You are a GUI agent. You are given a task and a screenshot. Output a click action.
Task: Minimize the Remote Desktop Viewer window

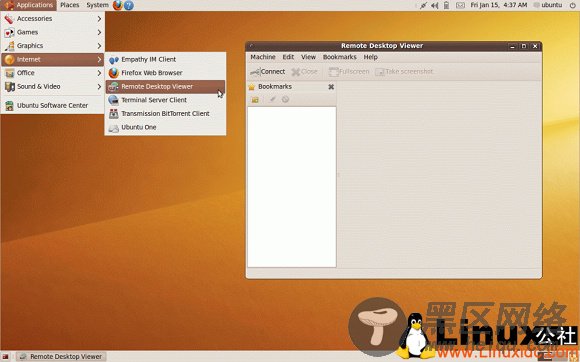click(512, 46)
